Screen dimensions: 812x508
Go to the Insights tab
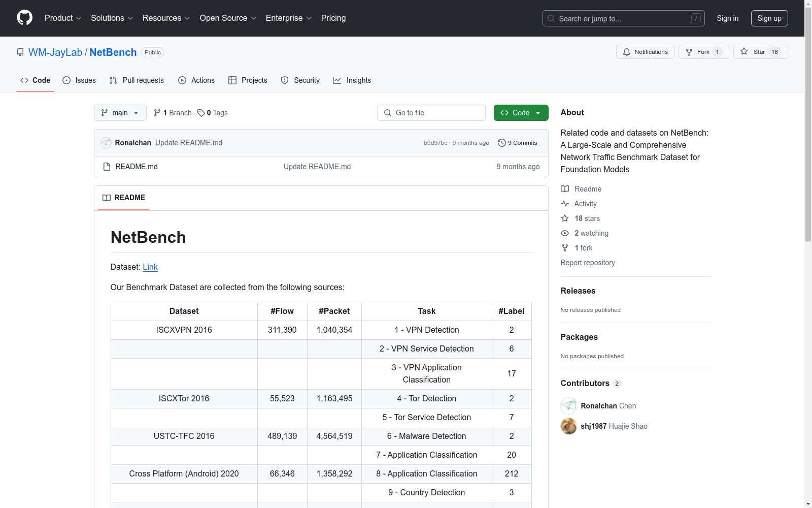tap(352, 80)
